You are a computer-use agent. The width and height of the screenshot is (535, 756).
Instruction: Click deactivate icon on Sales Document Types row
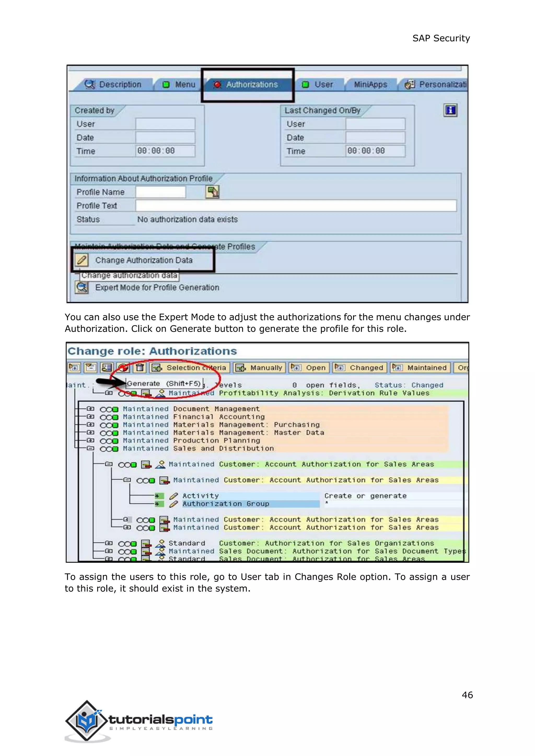(x=146, y=551)
